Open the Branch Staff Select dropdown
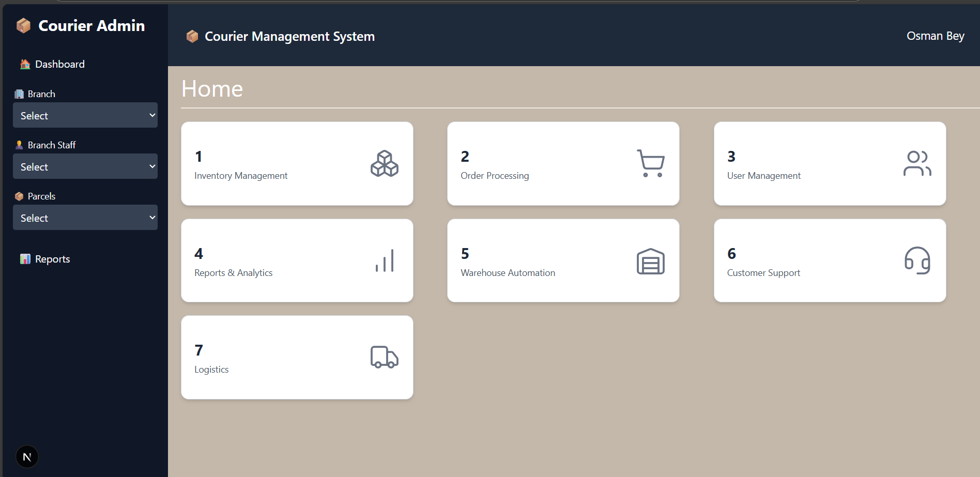This screenshot has height=477, width=980. click(x=85, y=166)
